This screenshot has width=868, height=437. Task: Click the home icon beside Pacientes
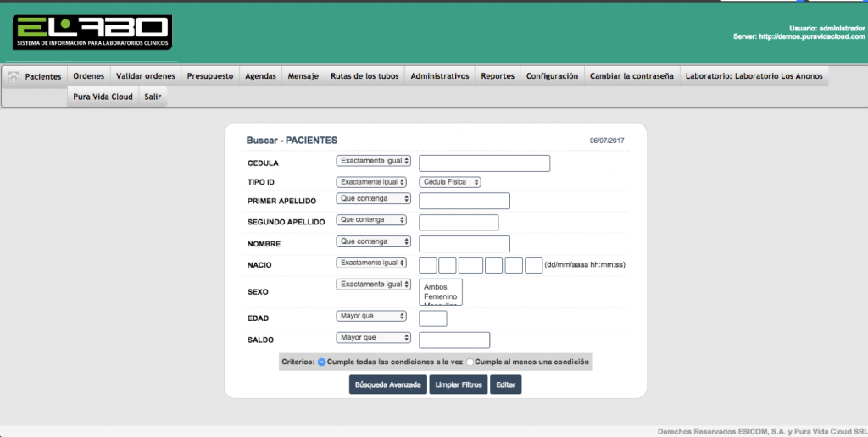click(x=14, y=76)
